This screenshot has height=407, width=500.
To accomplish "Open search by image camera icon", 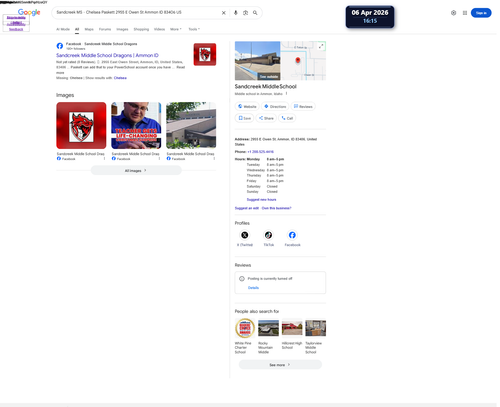I will tap(245, 13).
